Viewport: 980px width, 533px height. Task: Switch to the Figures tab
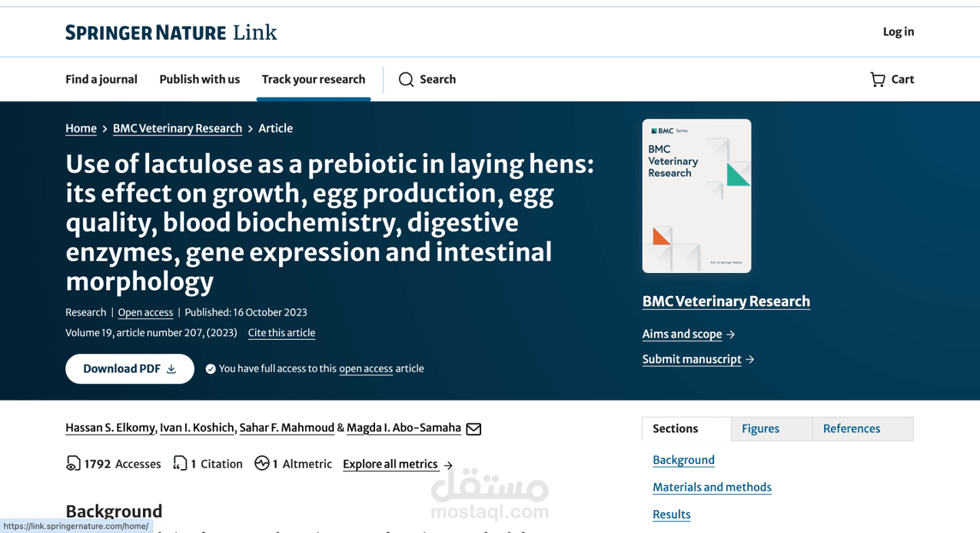760,428
